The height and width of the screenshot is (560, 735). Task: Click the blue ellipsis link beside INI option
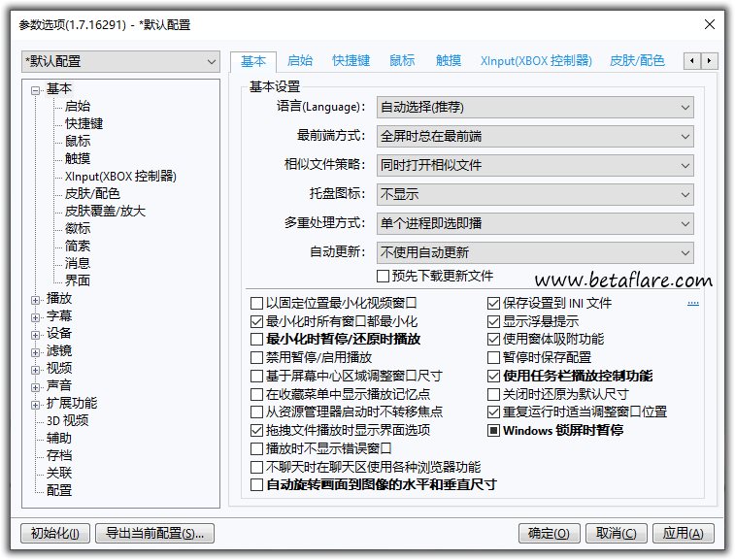[693, 303]
